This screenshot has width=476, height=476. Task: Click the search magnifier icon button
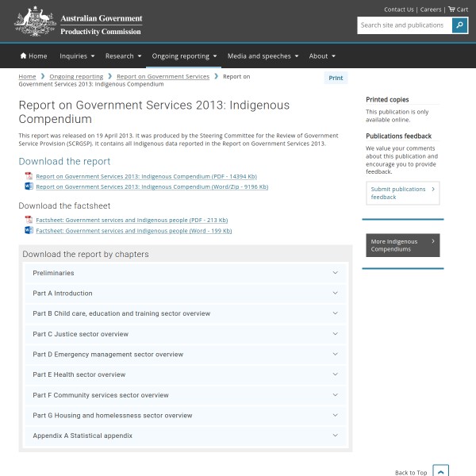(460, 25)
